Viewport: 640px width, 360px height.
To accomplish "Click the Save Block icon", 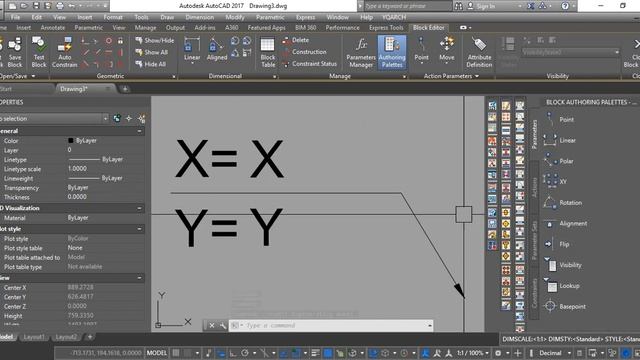I will tap(15, 52).
